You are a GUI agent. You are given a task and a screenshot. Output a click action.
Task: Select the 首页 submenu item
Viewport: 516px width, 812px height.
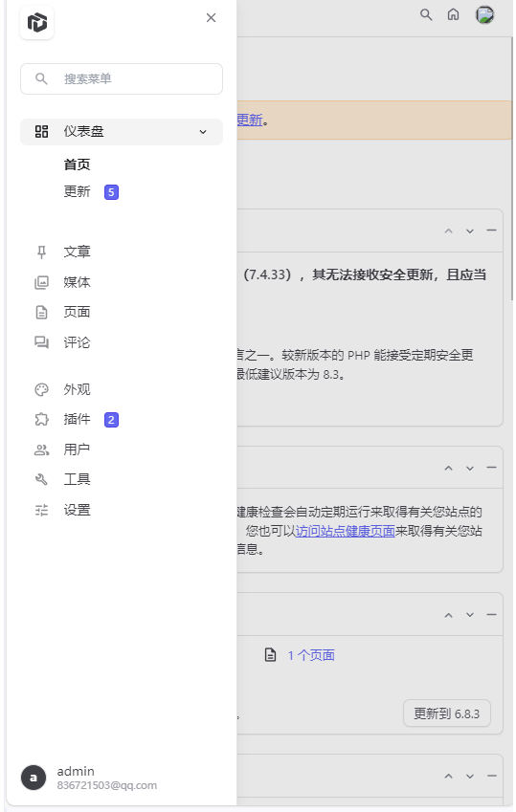coord(77,165)
